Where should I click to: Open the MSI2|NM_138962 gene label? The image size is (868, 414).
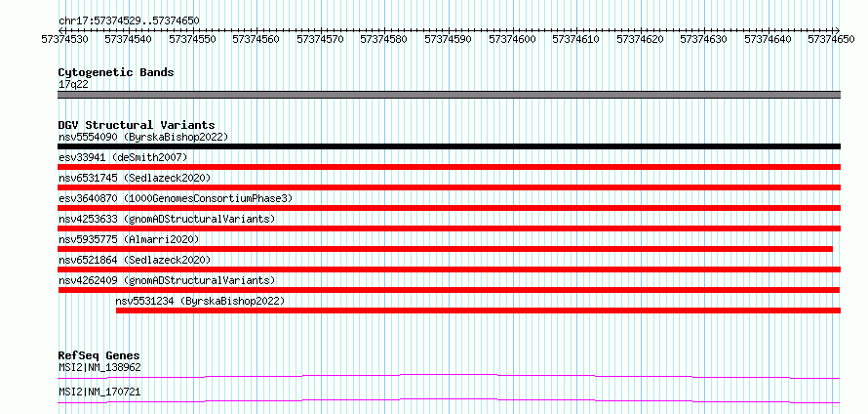(99, 367)
